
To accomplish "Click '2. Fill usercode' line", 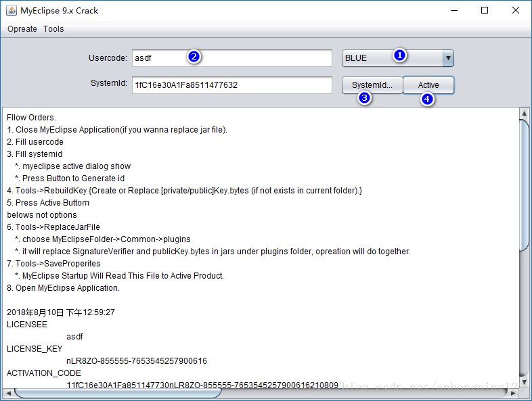I will 35,142.
